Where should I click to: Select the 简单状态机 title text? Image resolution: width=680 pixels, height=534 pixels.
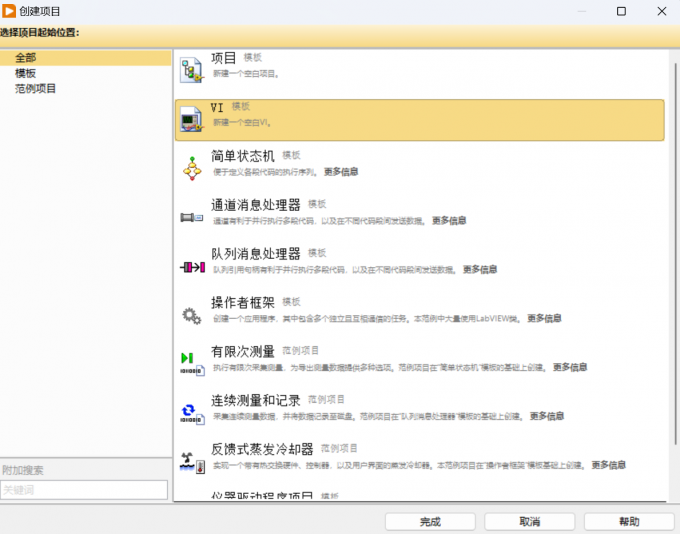(x=243, y=156)
